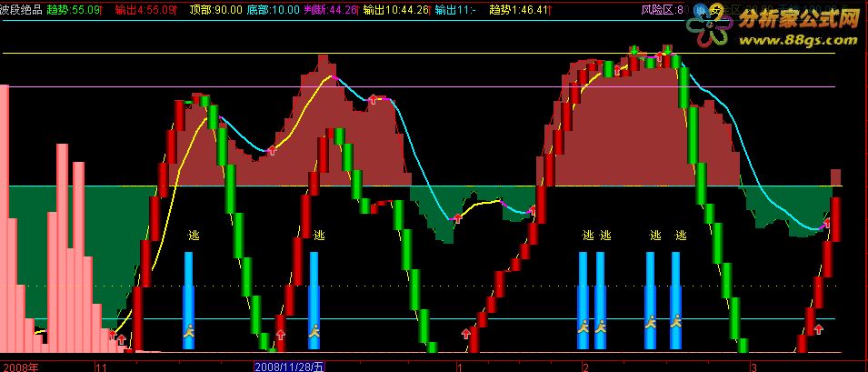The width and height of the screenshot is (868, 372).
Task: Click the 输出4:55.09 header readout
Action: click(145, 9)
